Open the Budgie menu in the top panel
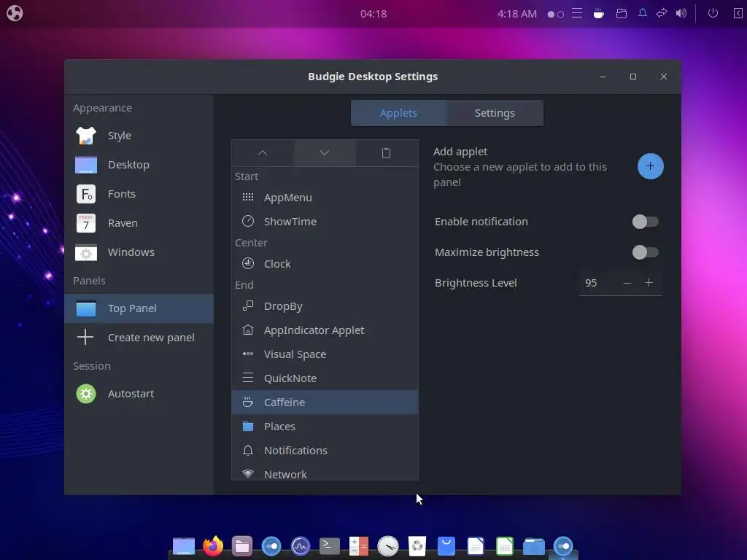 point(15,13)
